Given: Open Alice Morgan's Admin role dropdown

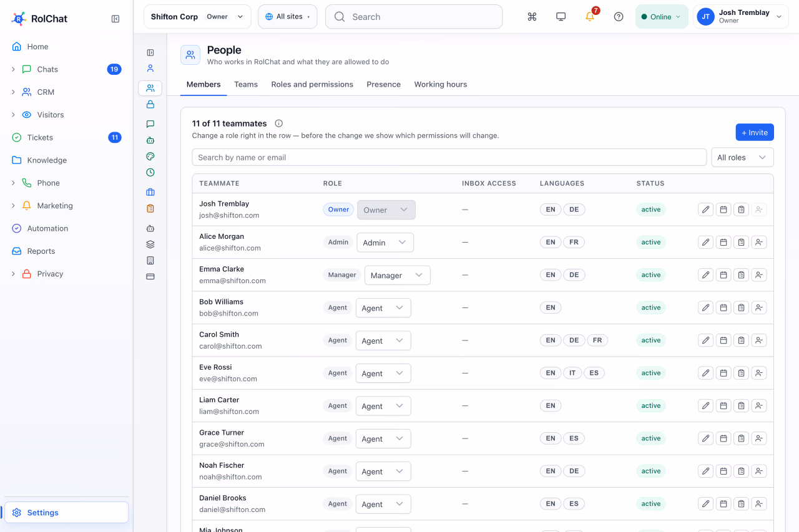Looking at the screenshot, I should pyautogui.click(x=385, y=243).
